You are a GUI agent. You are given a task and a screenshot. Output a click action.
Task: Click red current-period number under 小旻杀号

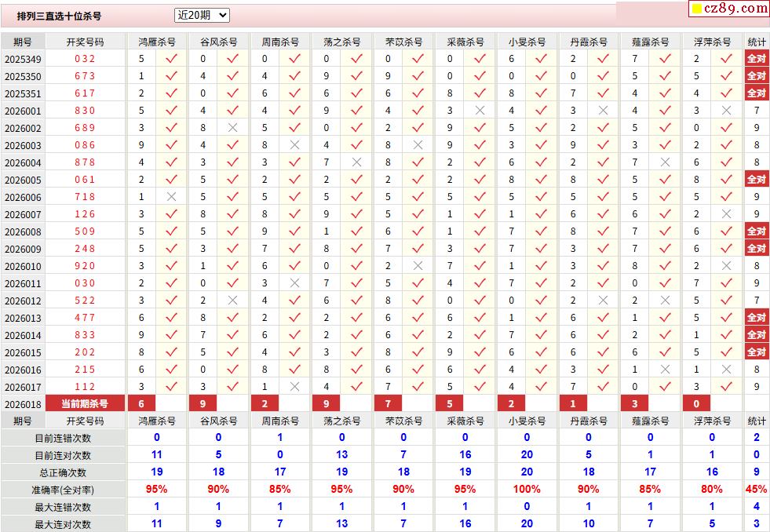point(511,403)
